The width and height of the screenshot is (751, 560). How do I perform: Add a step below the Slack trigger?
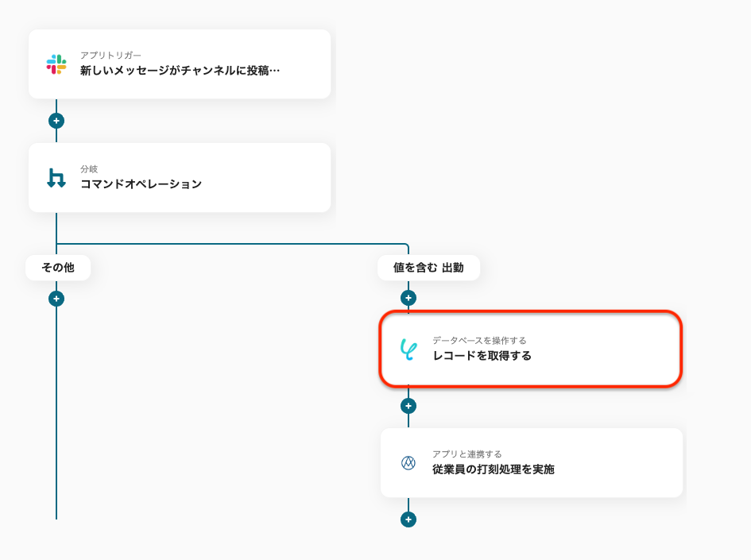point(56,121)
